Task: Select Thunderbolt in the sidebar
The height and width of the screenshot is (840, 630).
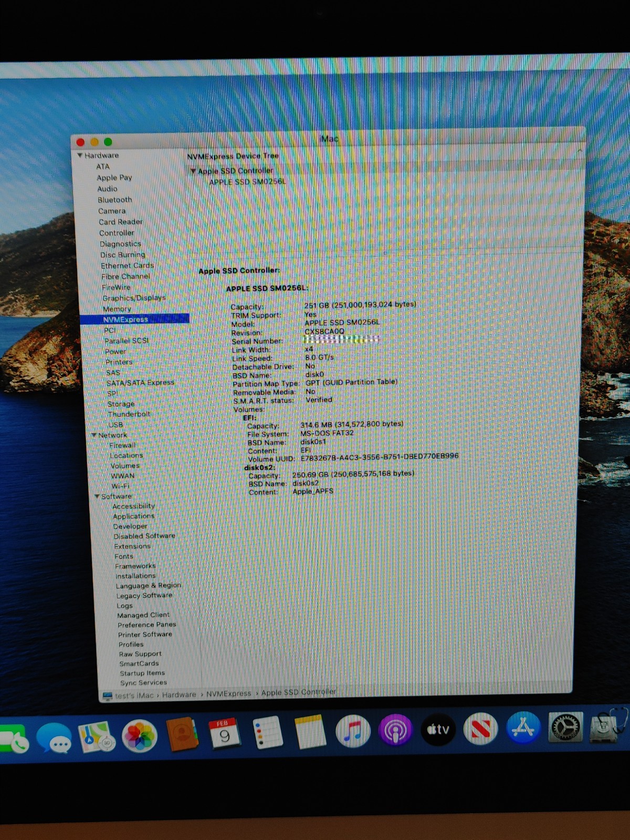Action: click(x=129, y=414)
